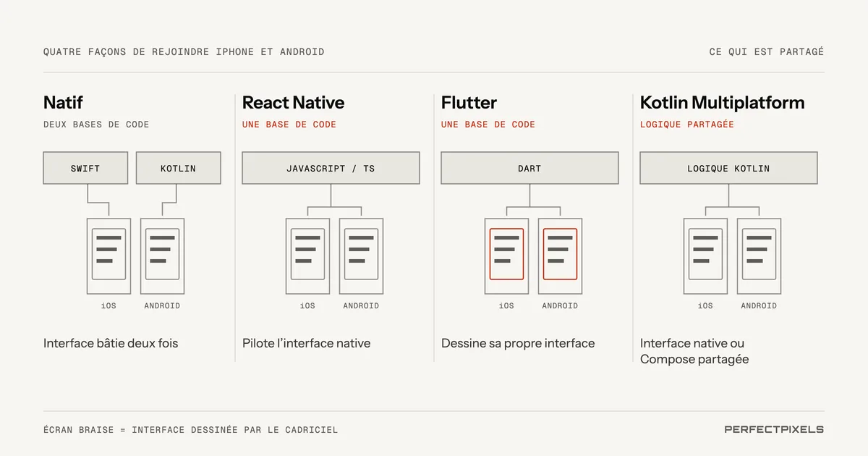Click the text Interface native ou Compose partagée
Screen dimensions: 868x456
[694, 351]
